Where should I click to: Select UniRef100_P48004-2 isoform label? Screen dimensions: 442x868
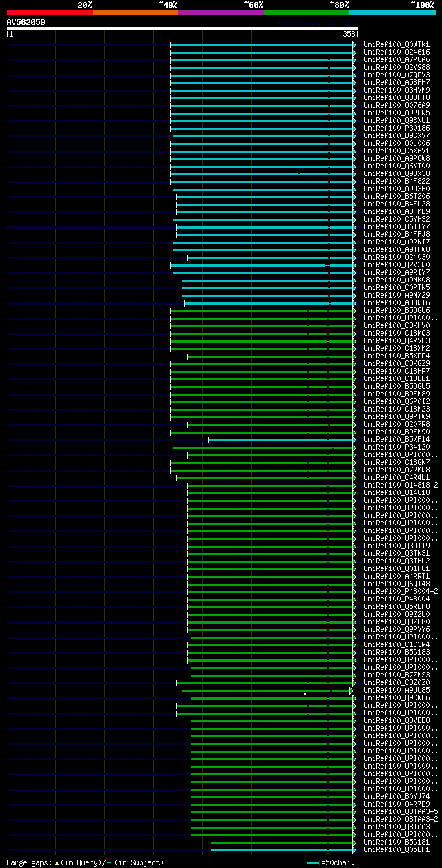tap(401, 591)
